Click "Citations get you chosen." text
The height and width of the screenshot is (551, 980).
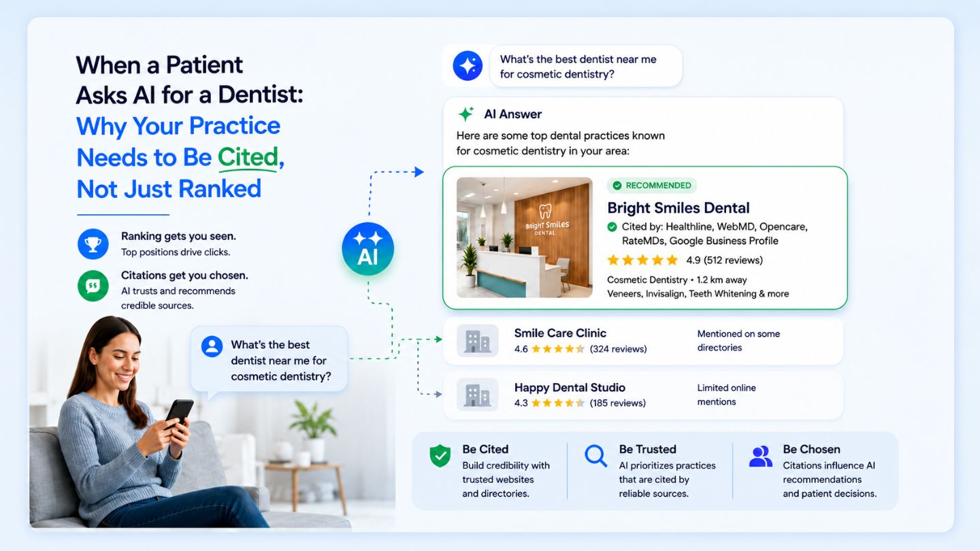pyautogui.click(x=184, y=275)
